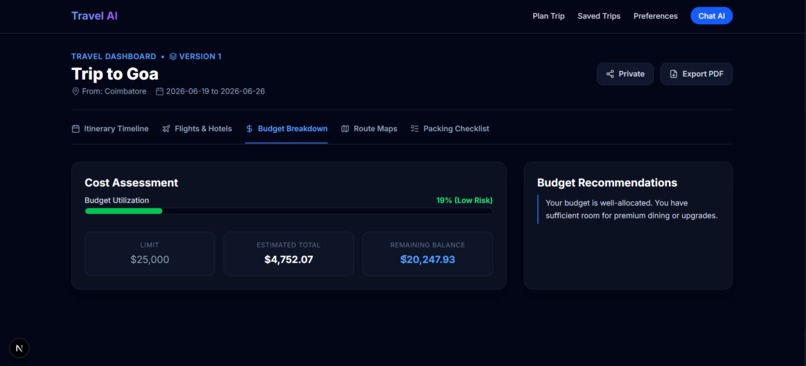The height and width of the screenshot is (366, 806).
Task: Click the PDF file icon
Action: click(x=673, y=74)
